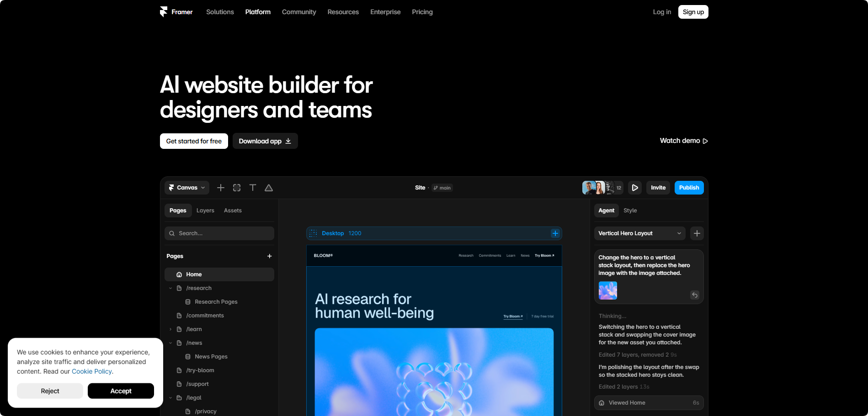Open the Community menu
This screenshot has height=416, width=868.
[x=299, y=12]
